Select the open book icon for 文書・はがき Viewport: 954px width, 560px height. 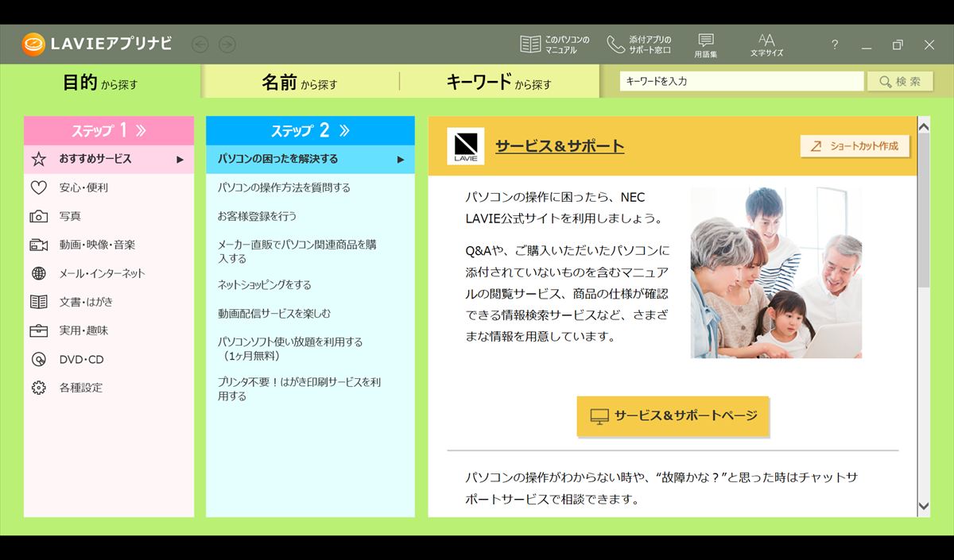[38, 302]
